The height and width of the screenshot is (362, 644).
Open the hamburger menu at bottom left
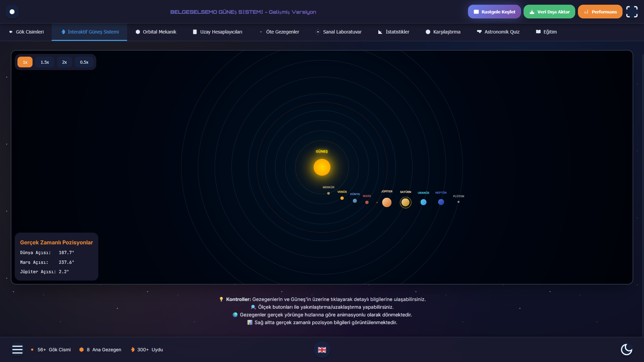click(17, 350)
